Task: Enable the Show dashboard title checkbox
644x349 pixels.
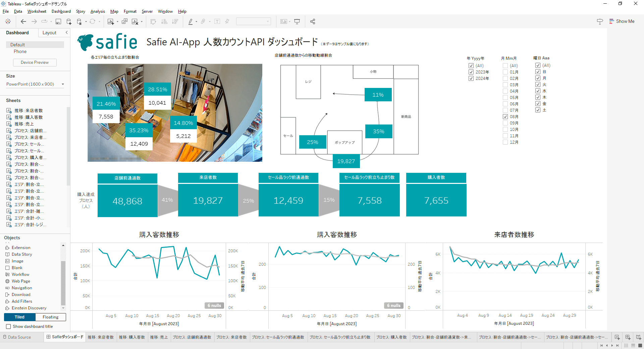Action: pos(8,326)
